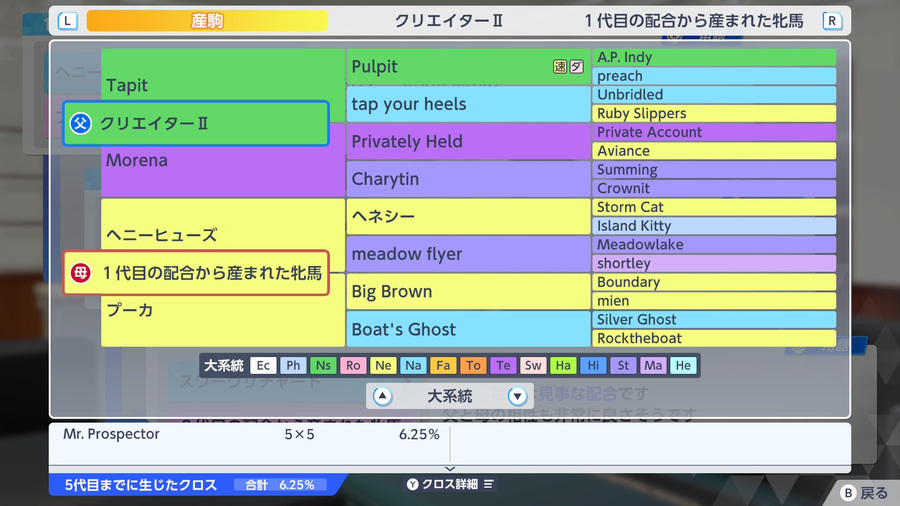This screenshot has height=506, width=900.
Task: Click the Pulpit pedigree cell
Action: coord(468,67)
